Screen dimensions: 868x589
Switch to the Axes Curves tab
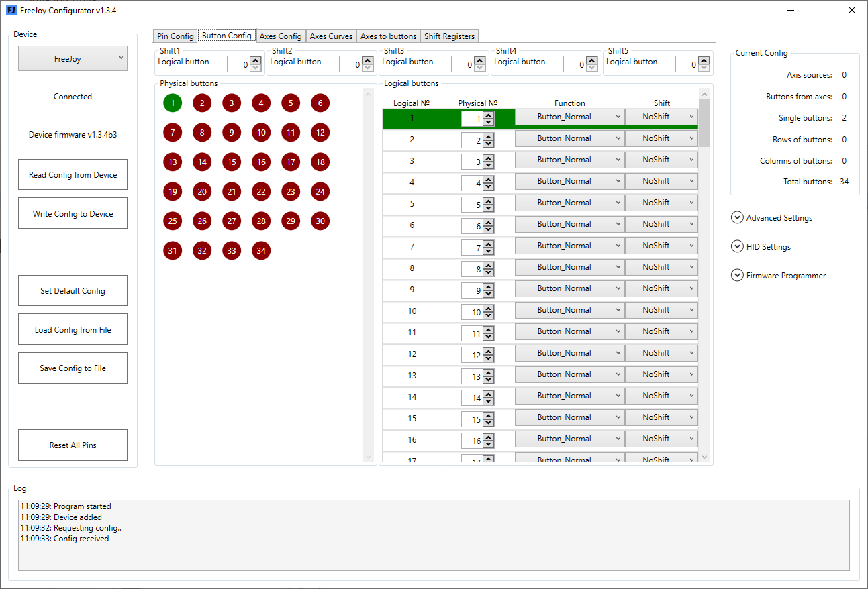pos(331,36)
